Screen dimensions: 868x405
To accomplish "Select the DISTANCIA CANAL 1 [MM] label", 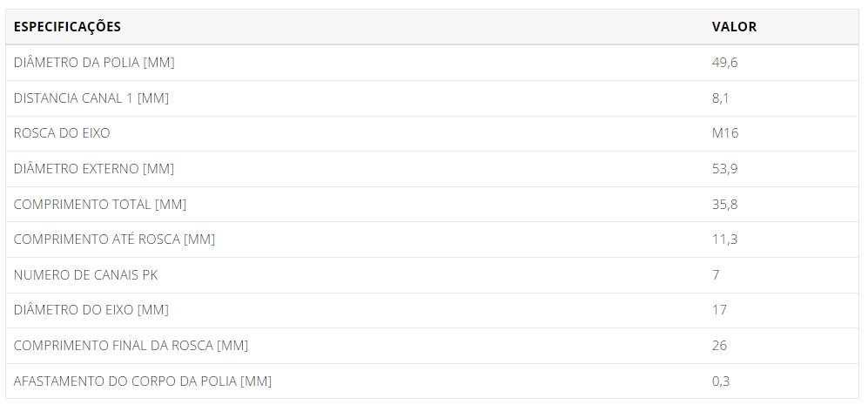I will [91, 98].
